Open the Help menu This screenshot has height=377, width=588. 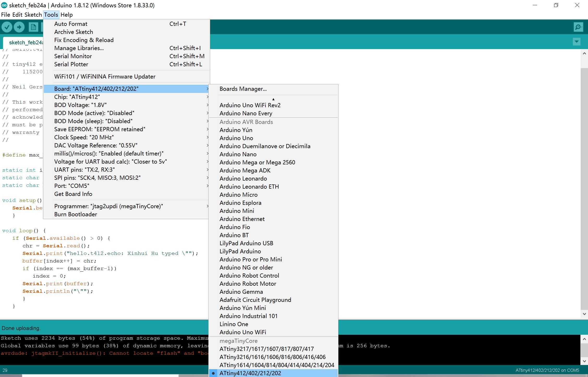(66, 15)
